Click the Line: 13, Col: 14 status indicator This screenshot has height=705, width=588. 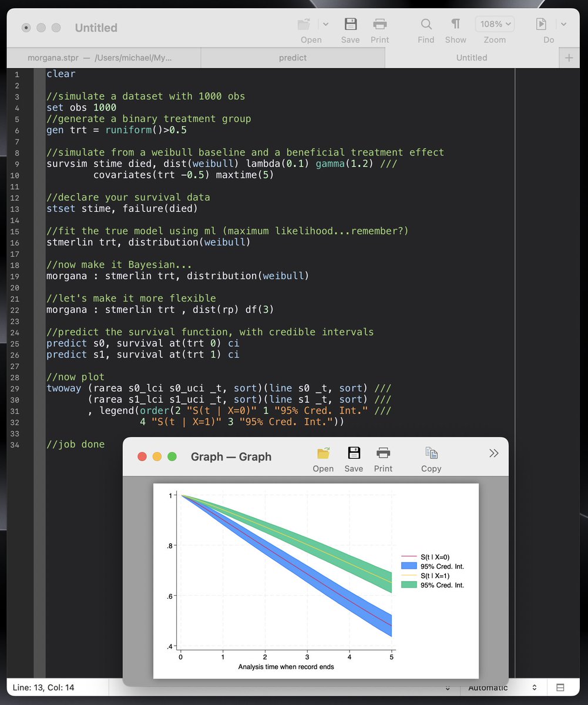[x=43, y=687]
